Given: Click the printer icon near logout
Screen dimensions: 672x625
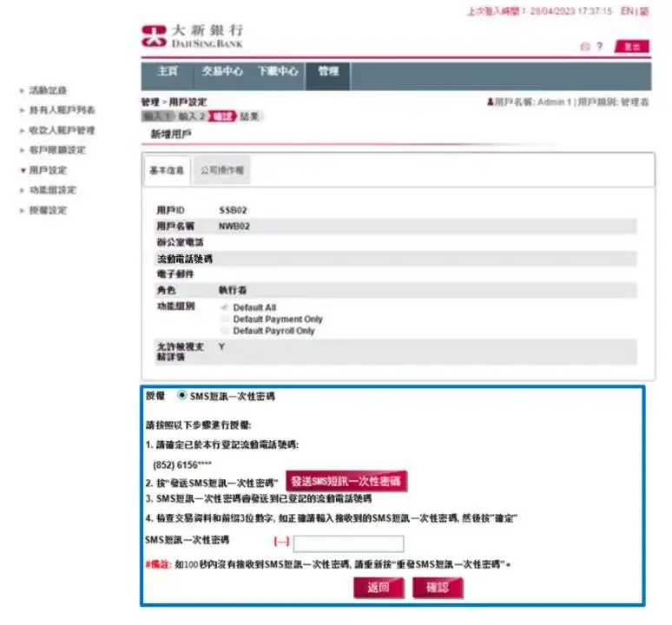Looking at the screenshot, I should coord(584,46).
